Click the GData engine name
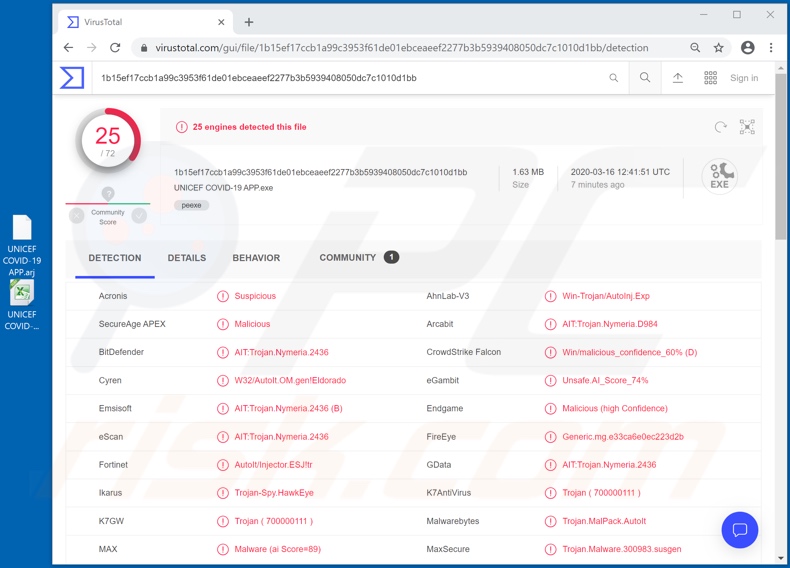790x568 pixels. [x=439, y=465]
